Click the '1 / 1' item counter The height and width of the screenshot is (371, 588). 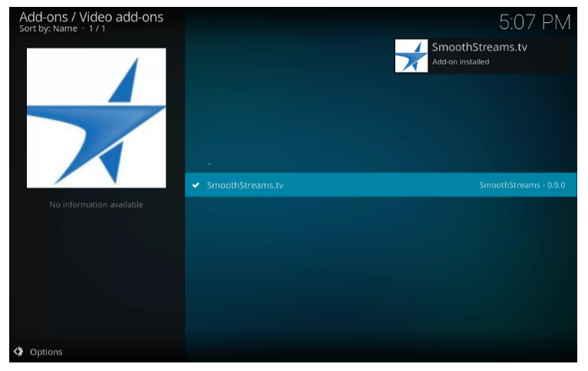coord(97,28)
